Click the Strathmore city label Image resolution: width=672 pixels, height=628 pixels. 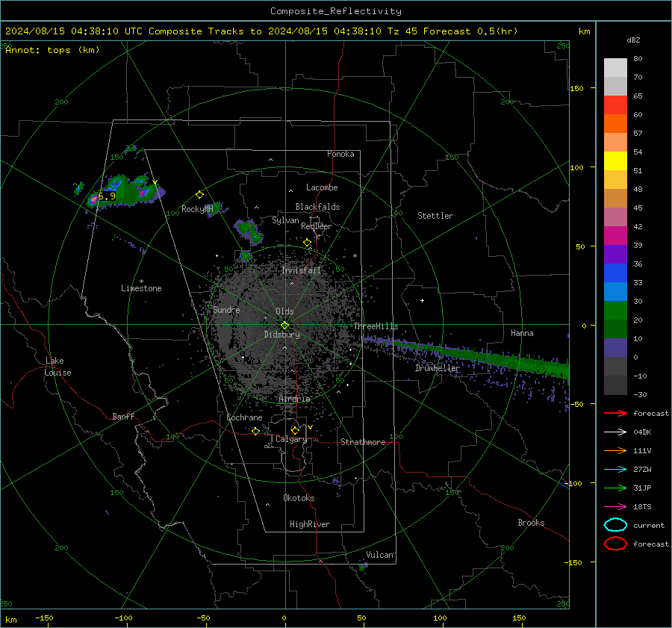pyautogui.click(x=363, y=442)
